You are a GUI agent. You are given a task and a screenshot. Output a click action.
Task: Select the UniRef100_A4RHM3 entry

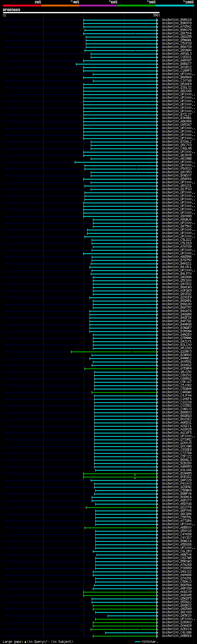[x=177, y=467]
